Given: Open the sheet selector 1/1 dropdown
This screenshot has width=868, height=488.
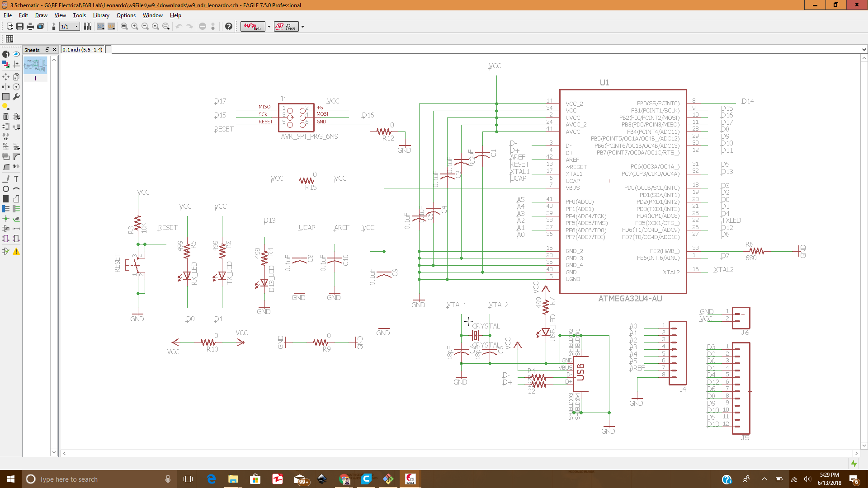Looking at the screenshot, I should pyautogui.click(x=70, y=27).
